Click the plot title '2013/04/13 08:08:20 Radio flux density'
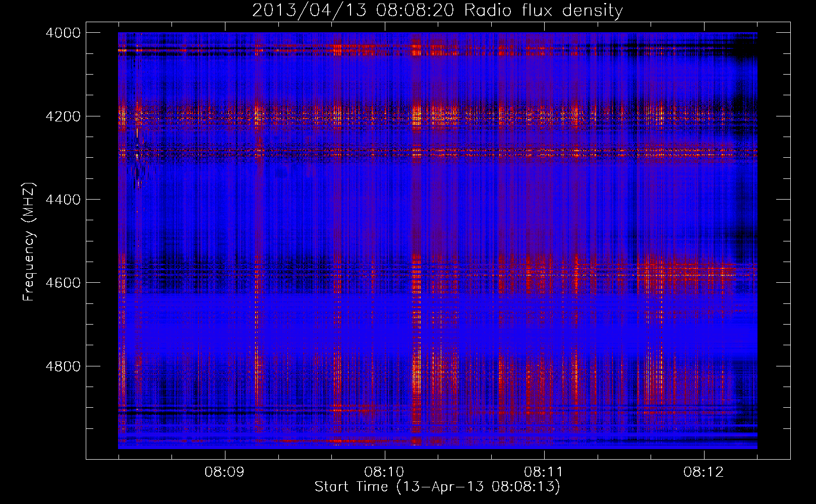The height and width of the screenshot is (504, 816). 437,11
